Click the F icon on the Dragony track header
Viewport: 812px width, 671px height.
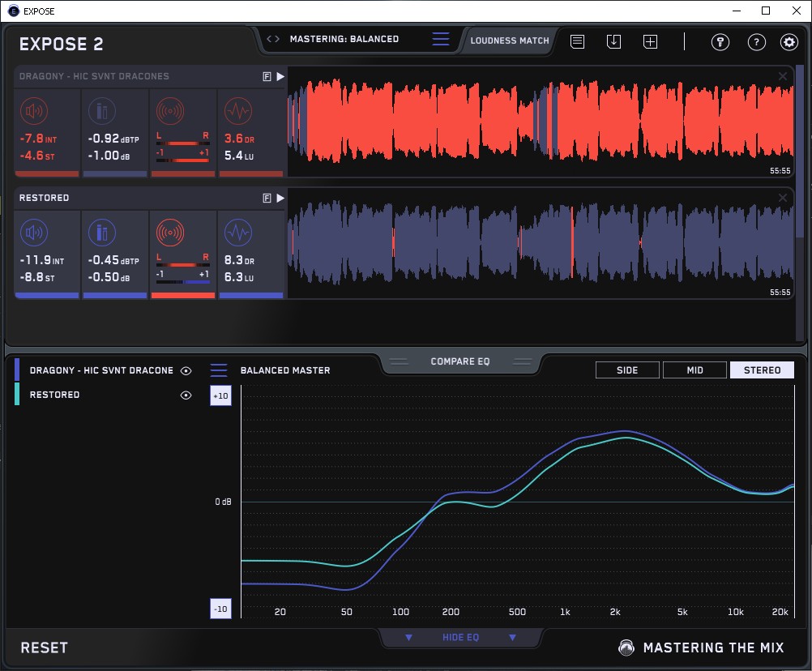click(267, 77)
